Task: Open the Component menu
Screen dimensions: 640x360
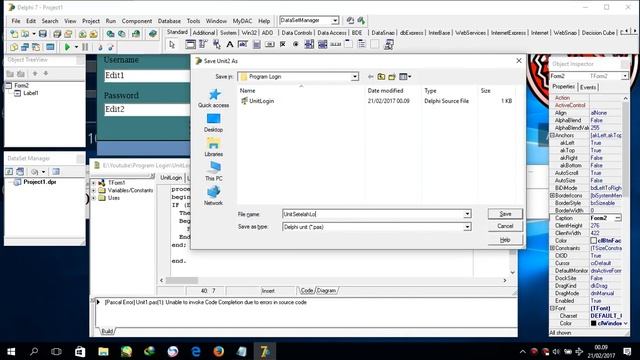Action: click(137, 21)
